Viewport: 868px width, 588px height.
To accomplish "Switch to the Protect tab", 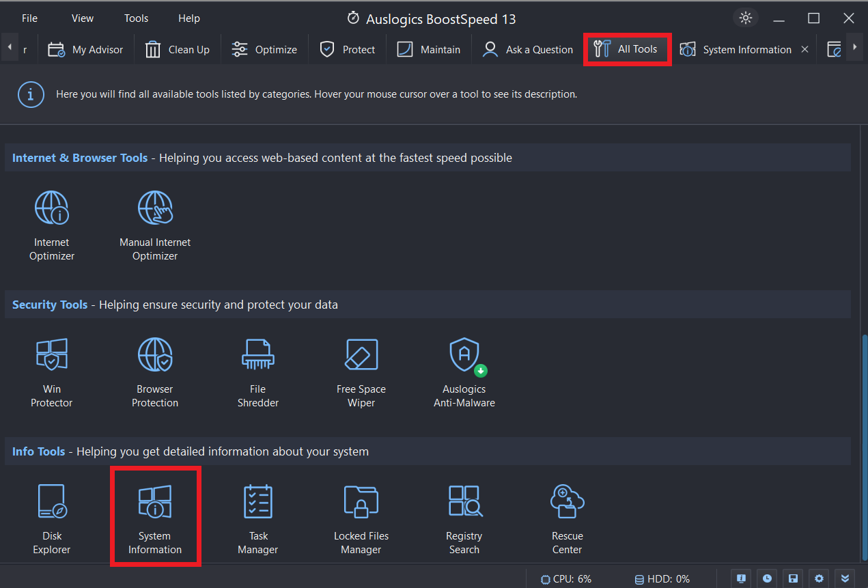I will coord(348,49).
